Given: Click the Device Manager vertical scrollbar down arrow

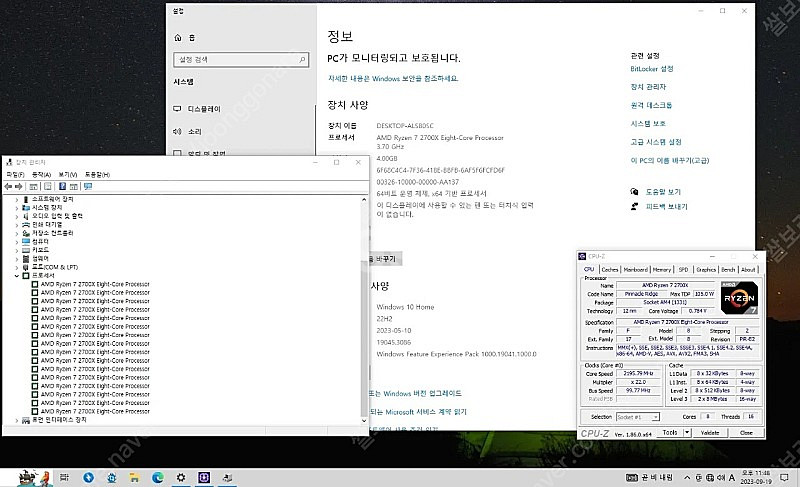Looking at the screenshot, I should (364, 421).
